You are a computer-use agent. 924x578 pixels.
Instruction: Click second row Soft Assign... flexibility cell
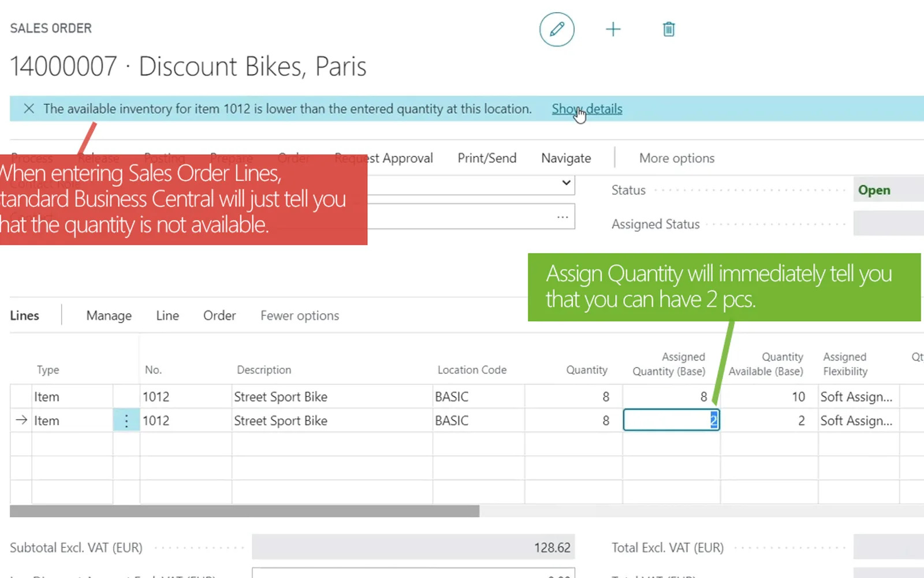pyautogui.click(x=858, y=420)
